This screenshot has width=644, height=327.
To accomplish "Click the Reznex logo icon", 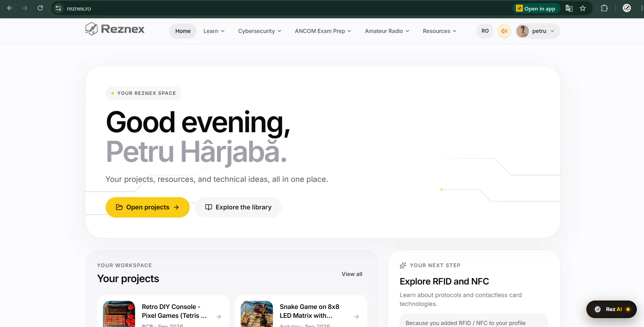I will (91, 29).
